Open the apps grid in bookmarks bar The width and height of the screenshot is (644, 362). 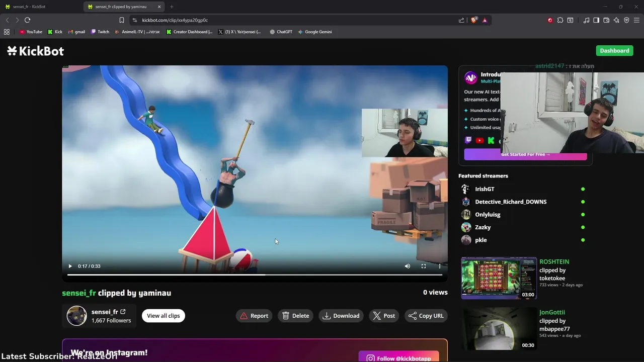click(7, 32)
